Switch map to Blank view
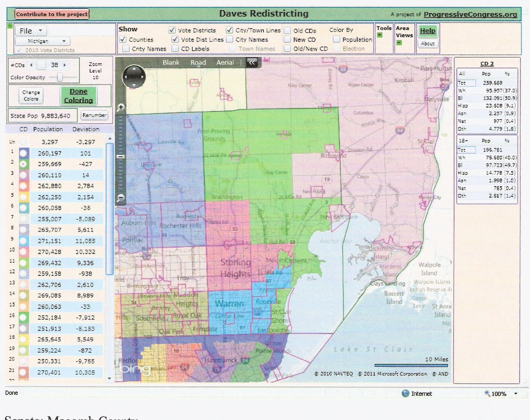Image resolution: width=530 pixels, height=420 pixels. tap(171, 62)
